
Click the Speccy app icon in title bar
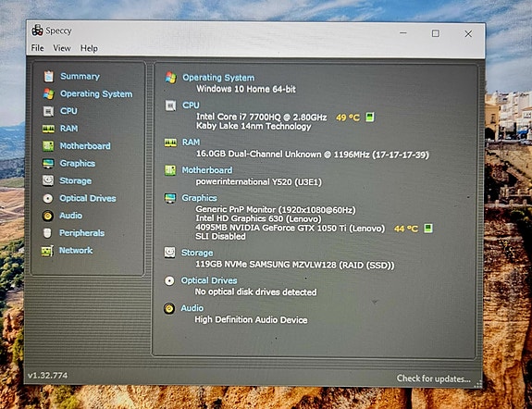pyautogui.click(x=37, y=31)
